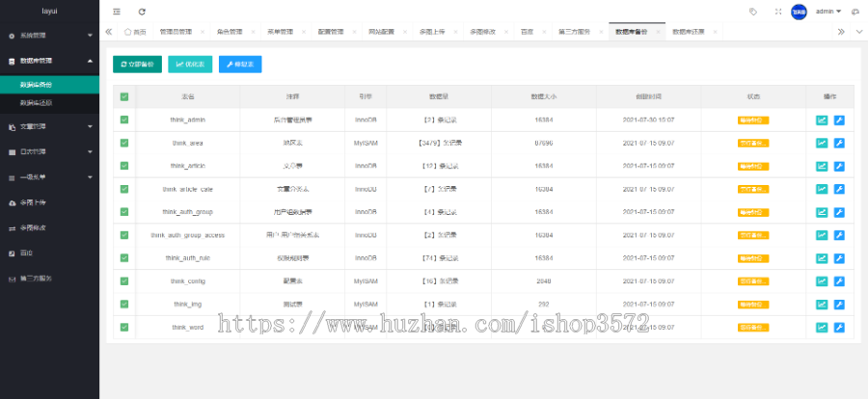Deselect the think_auth_rule row checkbox
Viewport: 868px width, 399px height.
[x=124, y=258]
